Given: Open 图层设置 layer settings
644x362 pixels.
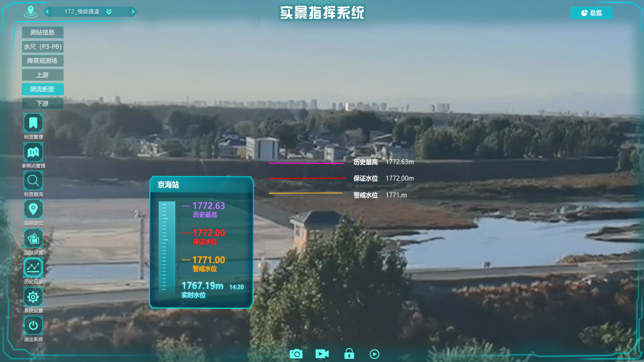Looking at the screenshot, I should coord(33,238).
